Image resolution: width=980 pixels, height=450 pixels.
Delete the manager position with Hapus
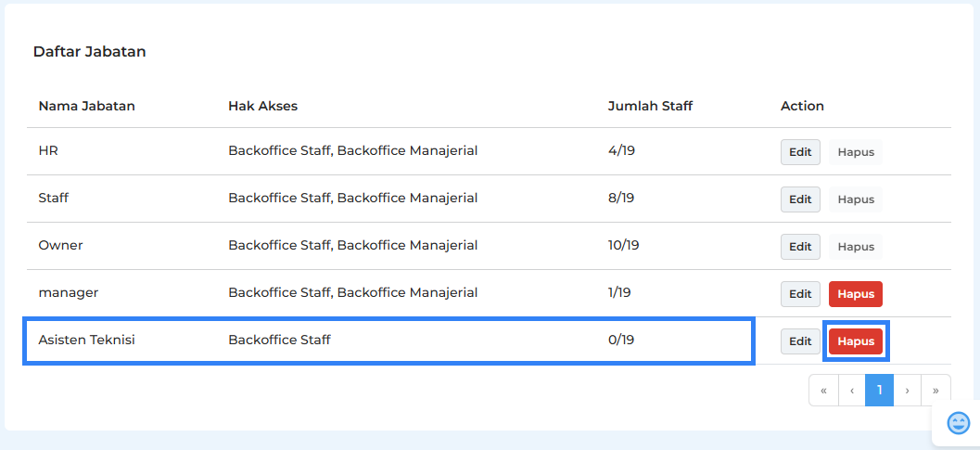(856, 294)
